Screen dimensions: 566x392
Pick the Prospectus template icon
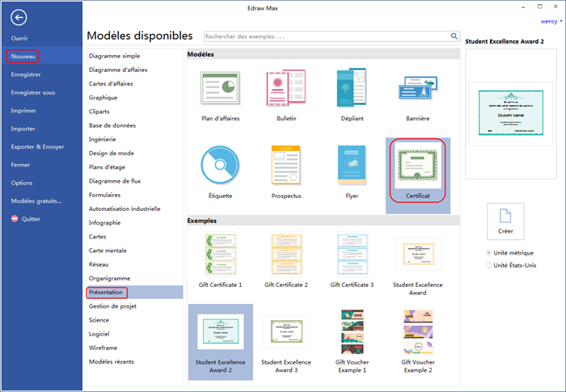(x=286, y=165)
